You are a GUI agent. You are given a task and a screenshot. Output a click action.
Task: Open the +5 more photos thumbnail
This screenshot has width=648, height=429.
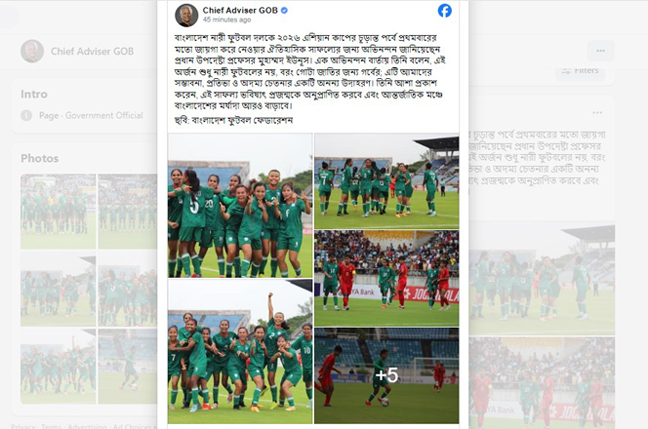click(x=386, y=376)
